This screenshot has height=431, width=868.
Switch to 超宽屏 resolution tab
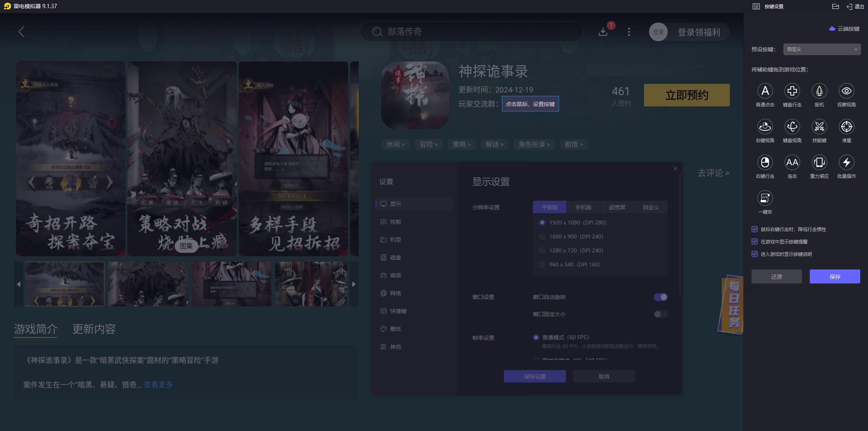[617, 207]
